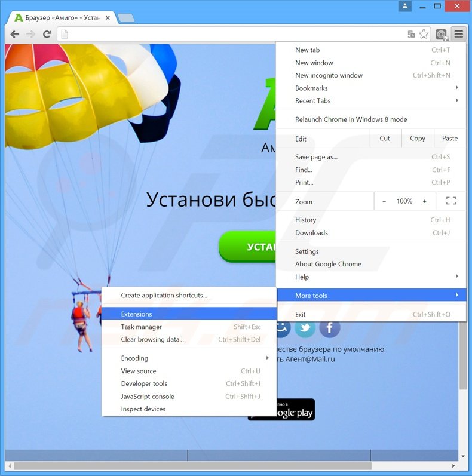Select Inspect devices from submenu
The width and height of the screenshot is (472, 476).
click(x=189, y=409)
